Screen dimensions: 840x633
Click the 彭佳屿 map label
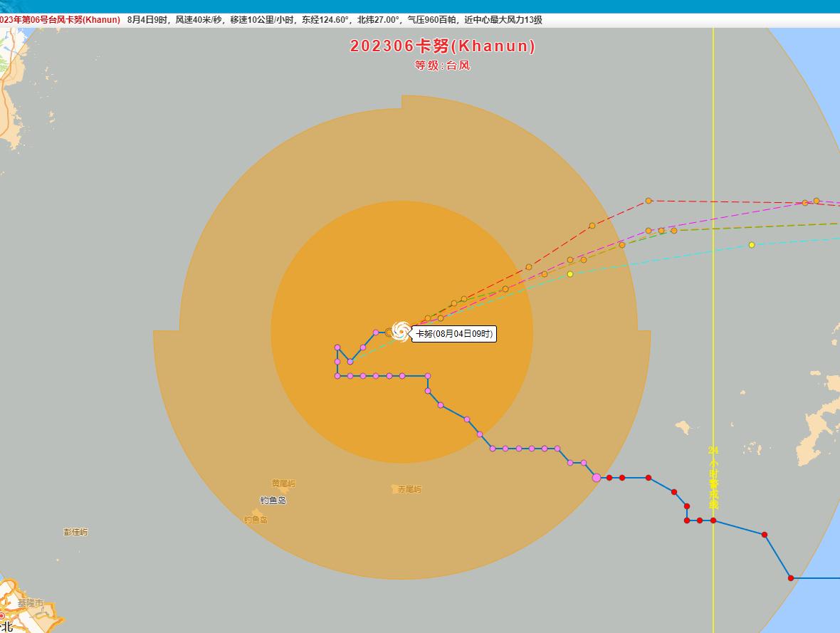(75, 532)
